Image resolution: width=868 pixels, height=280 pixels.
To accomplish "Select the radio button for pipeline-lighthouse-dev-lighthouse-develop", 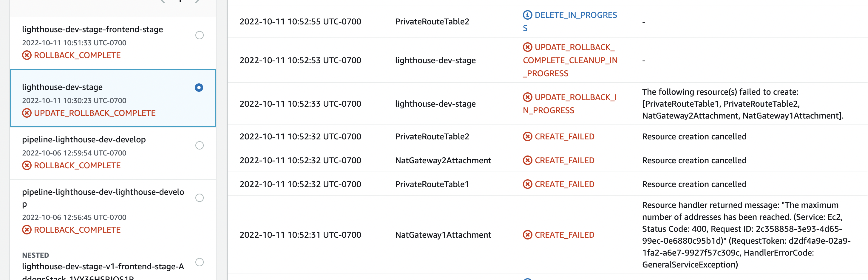I will pyautogui.click(x=200, y=198).
